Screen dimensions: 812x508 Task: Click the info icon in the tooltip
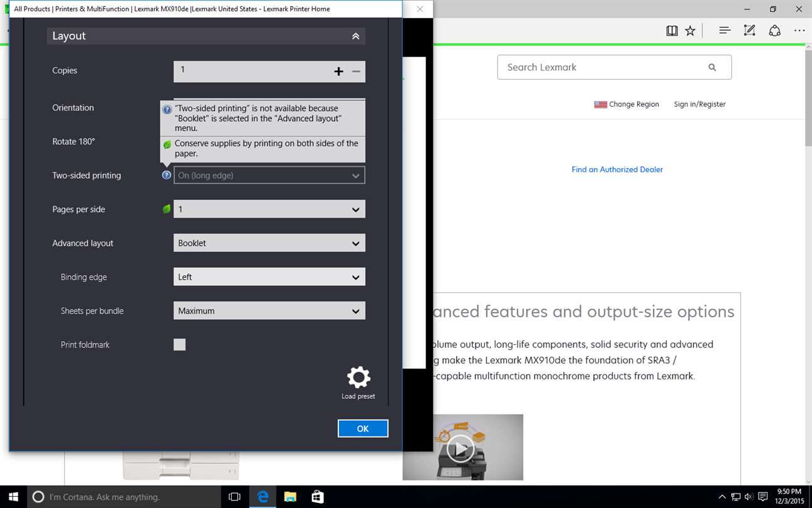167,109
